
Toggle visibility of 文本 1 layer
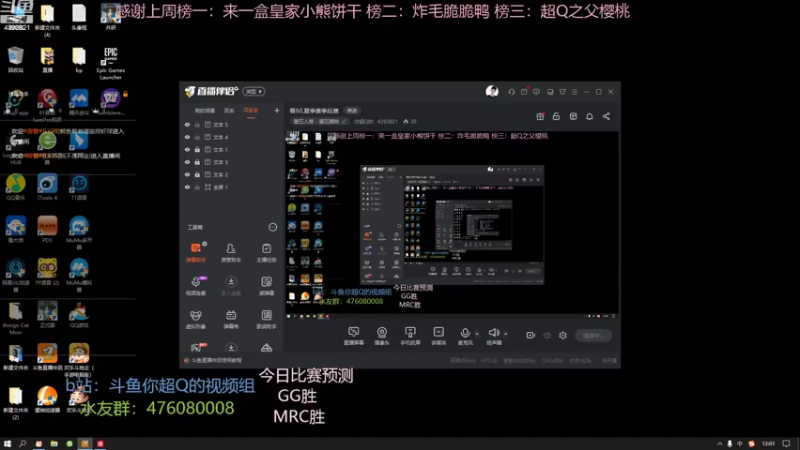click(187, 149)
